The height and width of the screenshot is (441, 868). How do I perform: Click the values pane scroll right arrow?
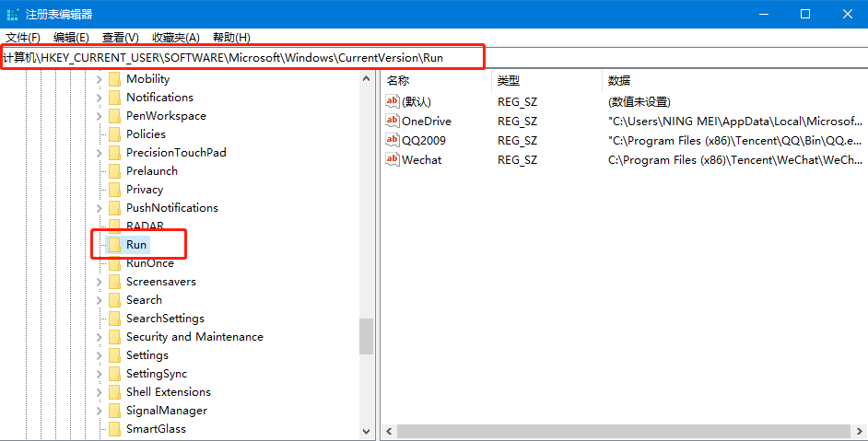(859, 431)
